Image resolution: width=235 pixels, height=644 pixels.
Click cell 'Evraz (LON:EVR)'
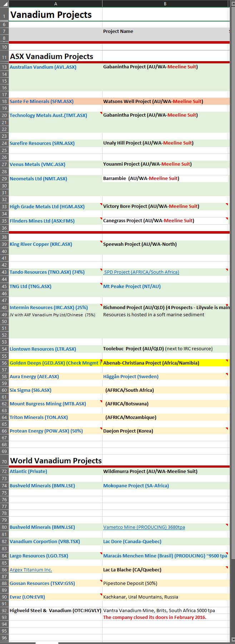[x=55, y=597]
